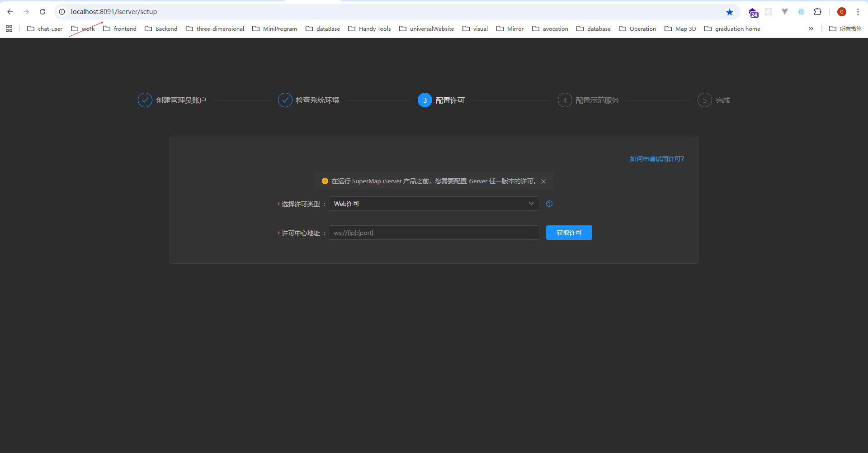Viewport: 868px width, 453px height.
Task: Open the visual bookmark folder
Action: coord(475,29)
